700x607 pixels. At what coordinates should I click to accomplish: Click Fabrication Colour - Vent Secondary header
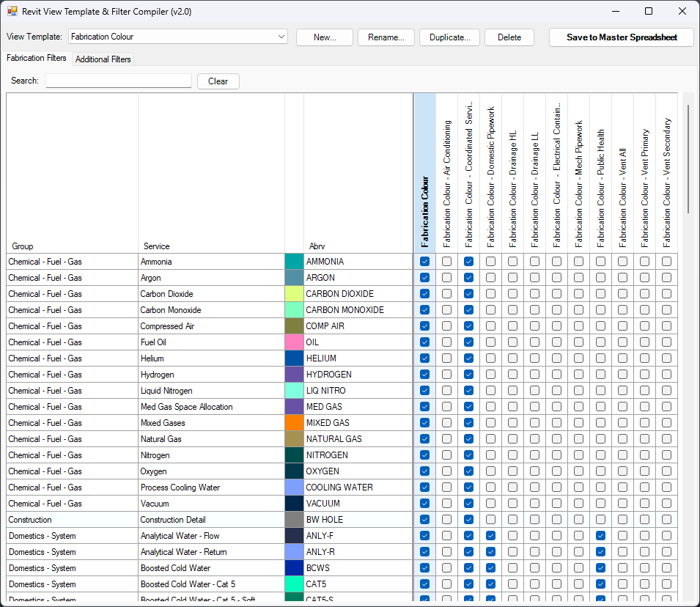click(666, 173)
